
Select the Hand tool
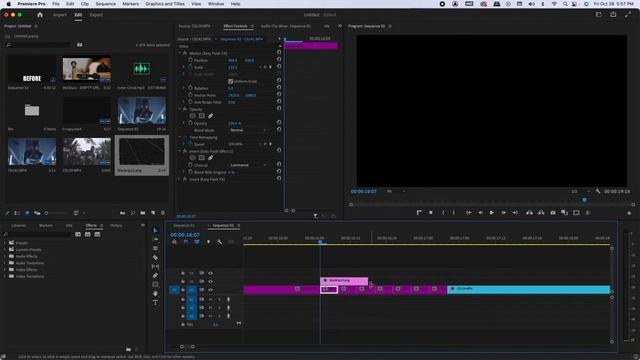coord(155,293)
